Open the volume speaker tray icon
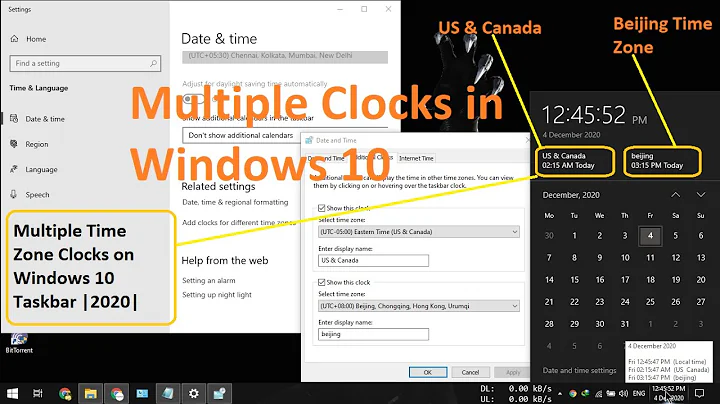Image resolution: width=720 pixels, height=404 pixels. tap(624, 393)
